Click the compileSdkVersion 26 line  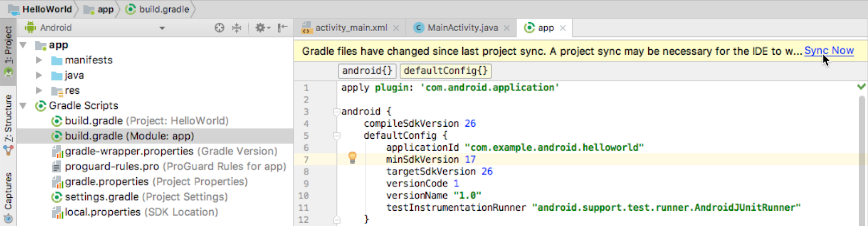[420, 124]
